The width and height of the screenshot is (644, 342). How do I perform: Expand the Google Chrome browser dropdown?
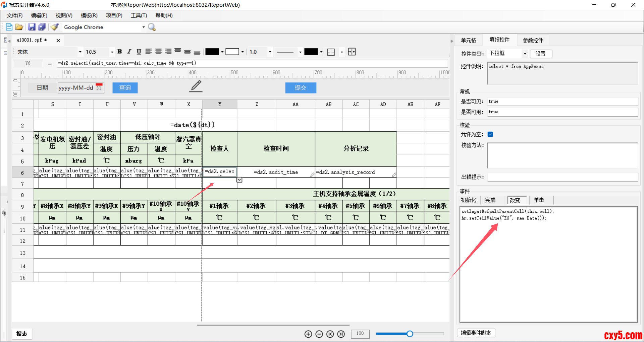pos(143,27)
